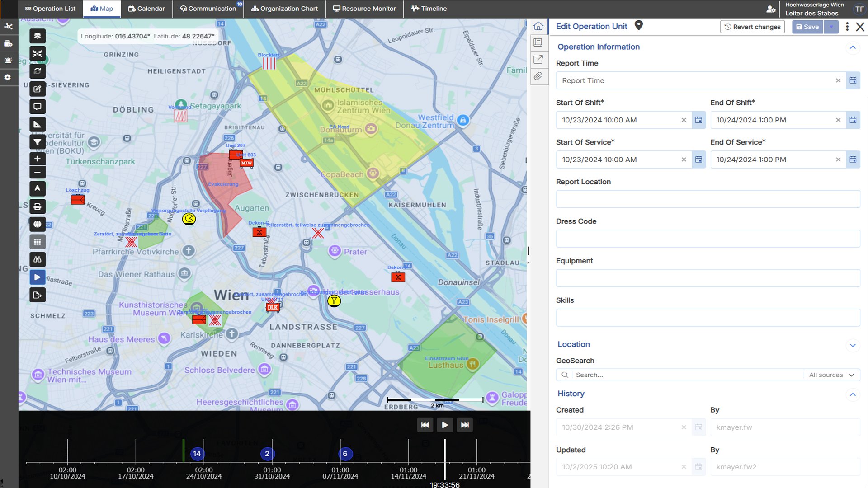The height and width of the screenshot is (488, 868).
Task: Open the settings gear in sidebar
Action: [8, 77]
